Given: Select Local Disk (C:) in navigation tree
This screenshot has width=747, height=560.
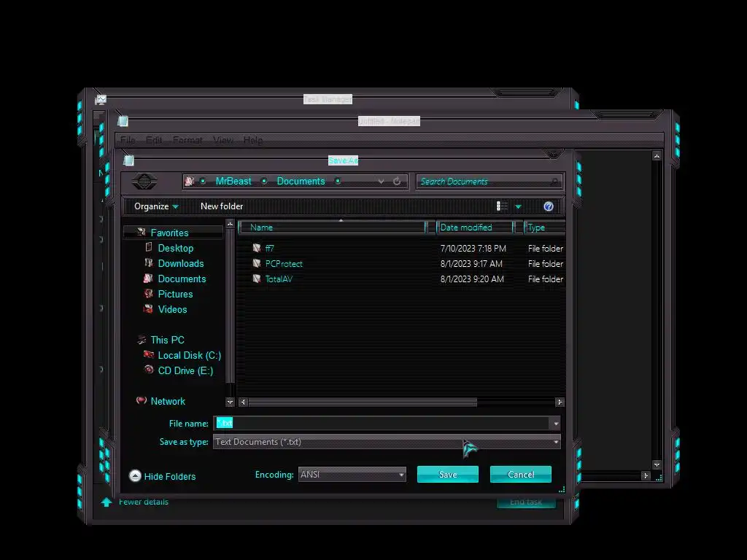Looking at the screenshot, I should point(189,355).
